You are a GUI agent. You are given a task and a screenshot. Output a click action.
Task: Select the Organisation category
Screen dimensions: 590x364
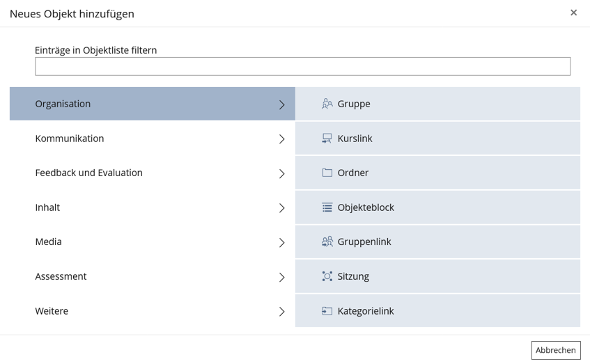tap(63, 104)
